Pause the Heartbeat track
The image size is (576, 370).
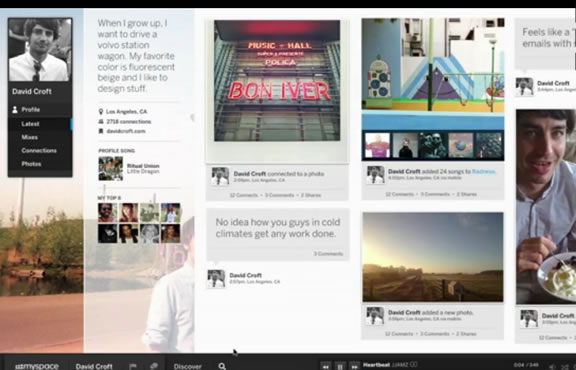[340, 366]
